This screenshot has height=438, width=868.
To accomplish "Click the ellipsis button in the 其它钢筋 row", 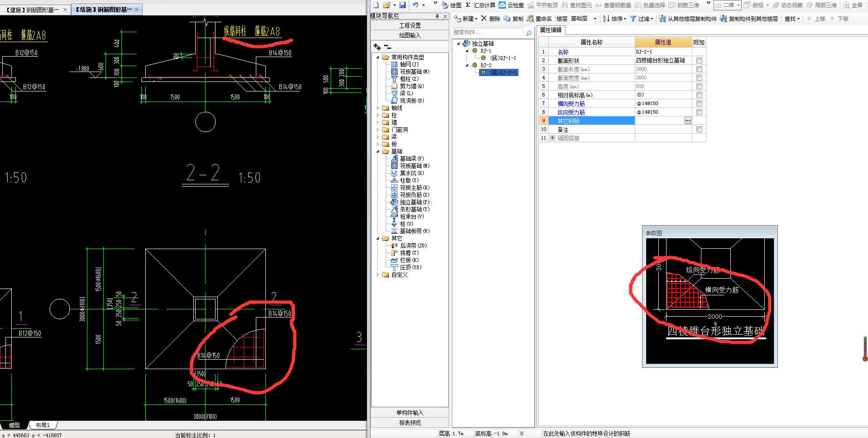I will coord(688,120).
